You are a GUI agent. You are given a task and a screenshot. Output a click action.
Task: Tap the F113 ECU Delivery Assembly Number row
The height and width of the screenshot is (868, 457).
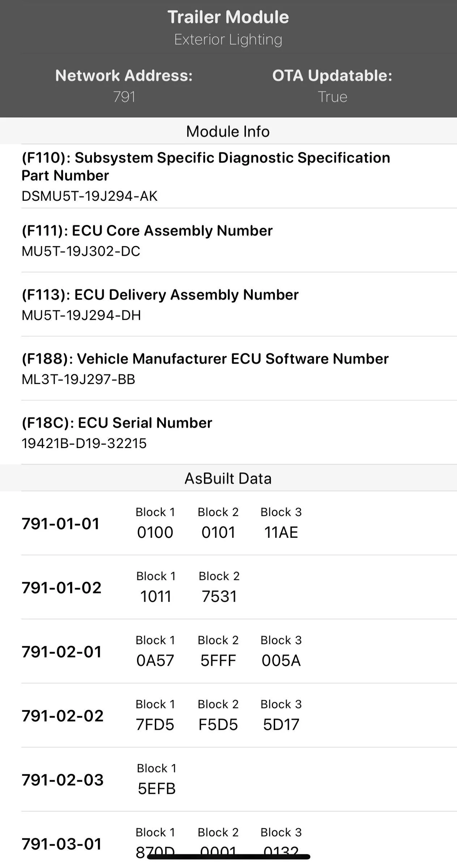(x=160, y=305)
